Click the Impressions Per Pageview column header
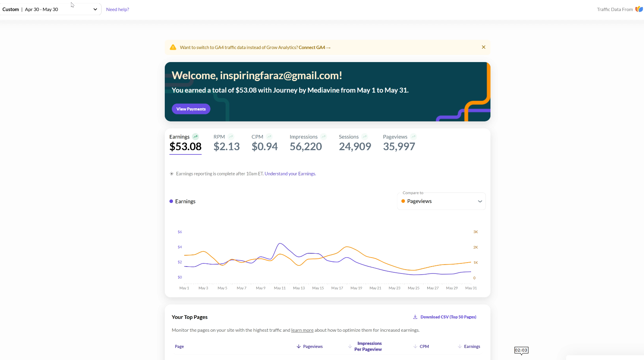Viewport: 644px width, 360px height. click(x=368, y=346)
